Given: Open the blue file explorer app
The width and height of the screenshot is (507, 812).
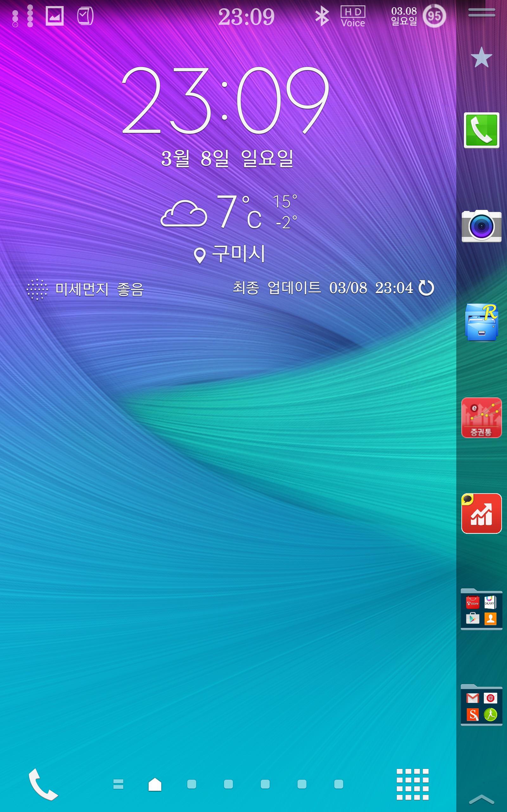Looking at the screenshot, I should 481,323.
